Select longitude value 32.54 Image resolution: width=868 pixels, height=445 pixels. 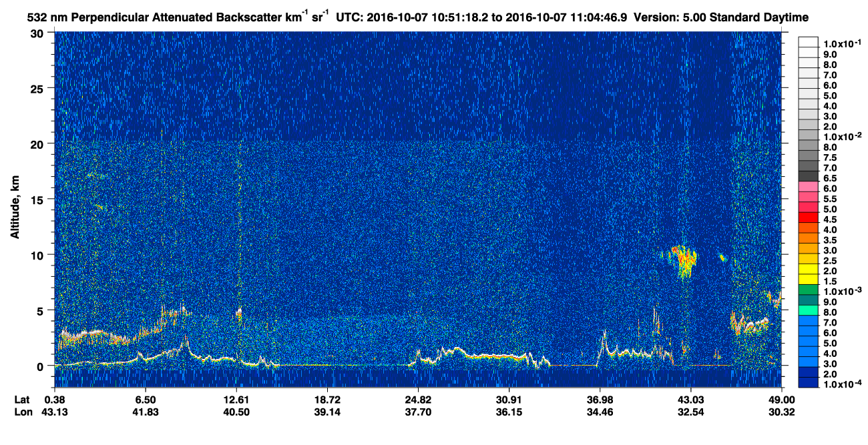[690, 412]
